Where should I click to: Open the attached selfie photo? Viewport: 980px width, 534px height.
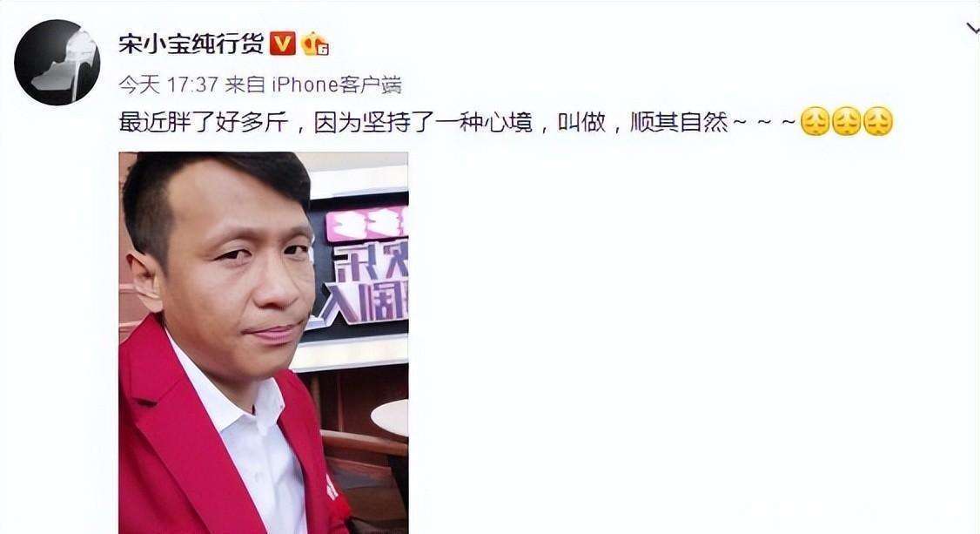[263, 342]
